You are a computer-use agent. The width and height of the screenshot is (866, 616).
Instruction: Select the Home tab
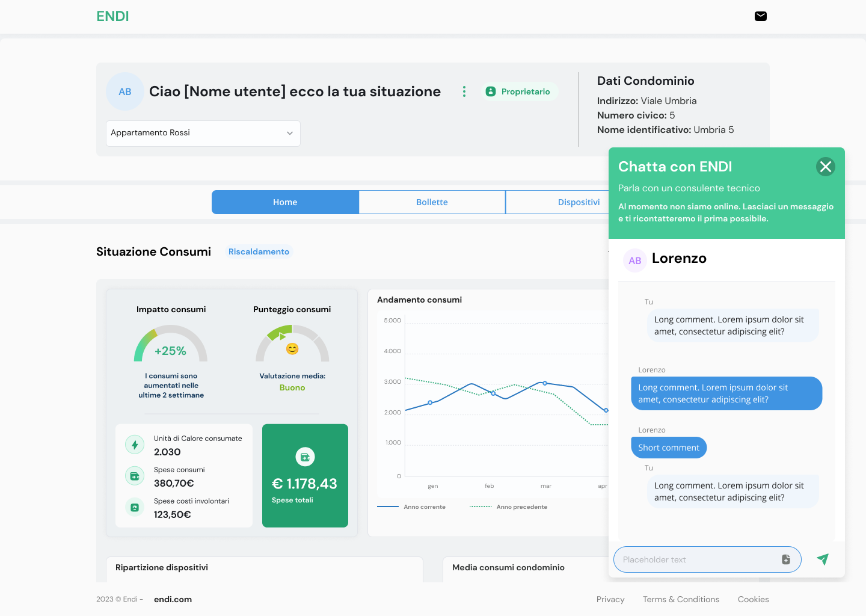coord(285,202)
